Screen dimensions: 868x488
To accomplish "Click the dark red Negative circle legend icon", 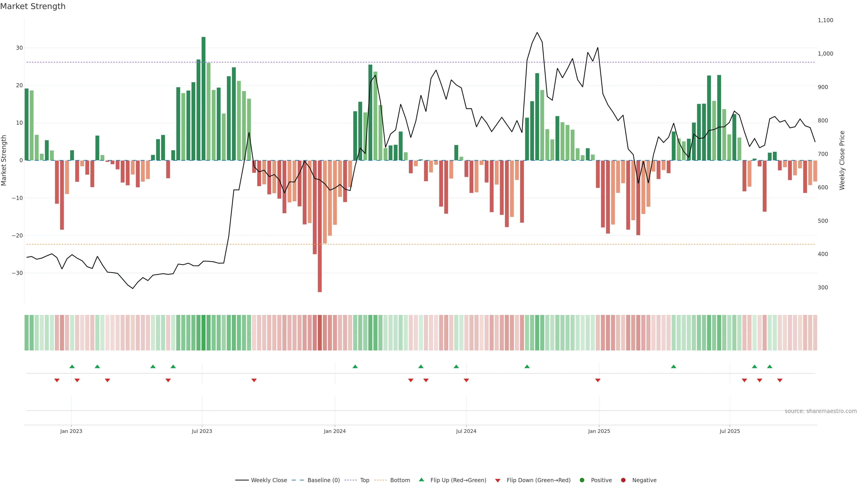I will click(623, 480).
